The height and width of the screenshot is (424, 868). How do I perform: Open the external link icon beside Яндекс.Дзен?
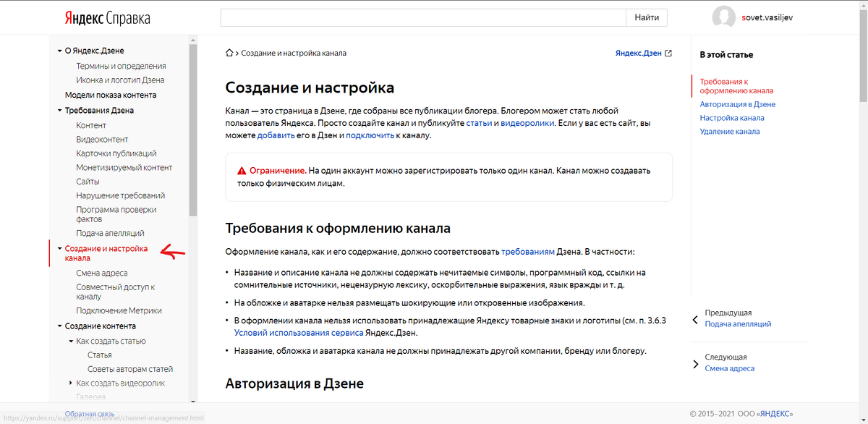pos(668,53)
